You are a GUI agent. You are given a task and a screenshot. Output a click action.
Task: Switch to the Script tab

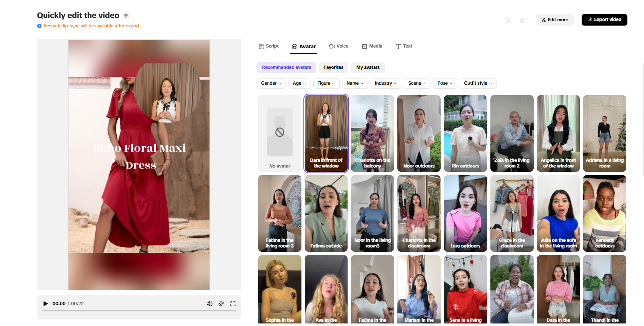(x=269, y=46)
